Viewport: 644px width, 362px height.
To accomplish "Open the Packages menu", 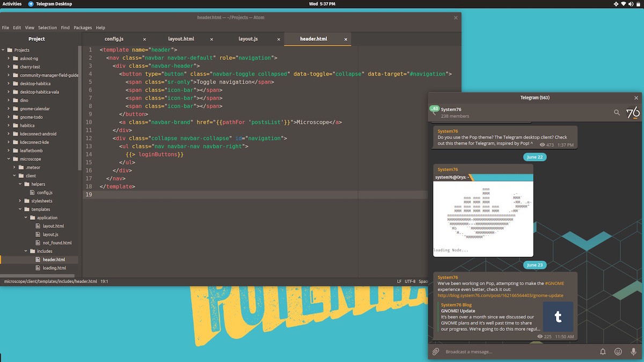I will coord(83,27).
